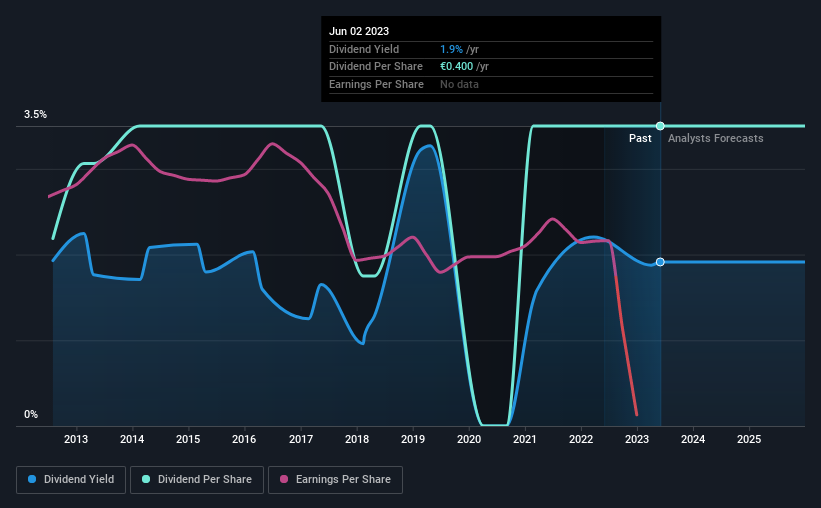Click the 2024 x-axis label
The image size is (821, 508).
[x=693, y=439]
